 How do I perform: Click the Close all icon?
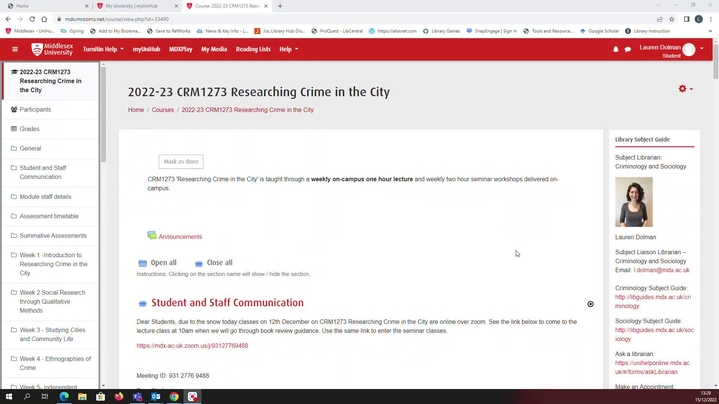[x=199, y=263]
